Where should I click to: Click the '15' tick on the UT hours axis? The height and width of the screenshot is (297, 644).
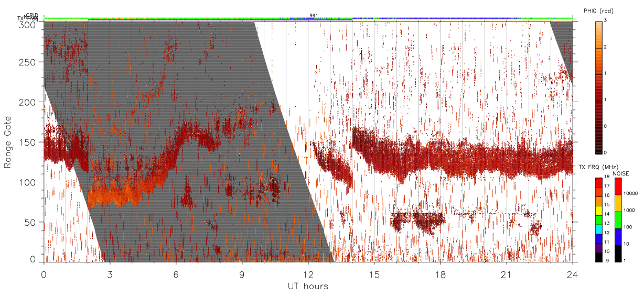click(374, 274)
